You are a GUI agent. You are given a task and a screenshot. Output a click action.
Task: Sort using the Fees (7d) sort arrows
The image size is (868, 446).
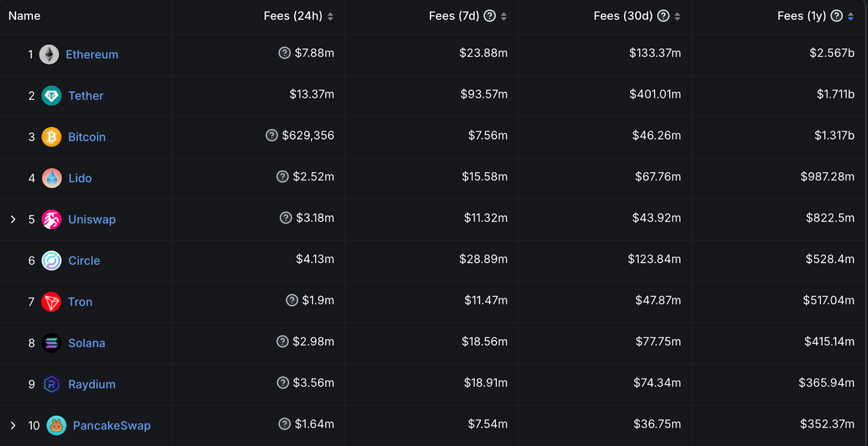pyautogui.click(x=503, y=17)
